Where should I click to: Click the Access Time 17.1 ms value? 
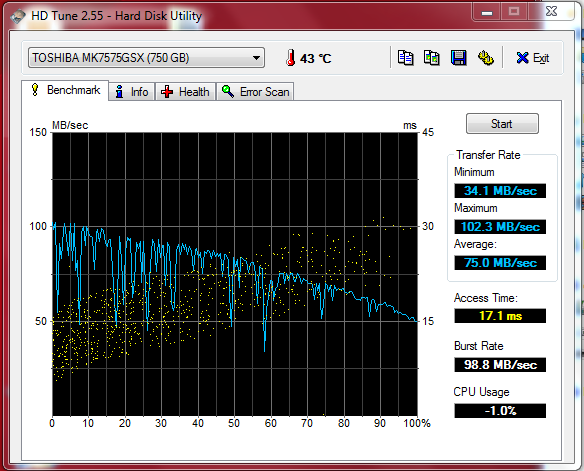[x=500, y=316]
